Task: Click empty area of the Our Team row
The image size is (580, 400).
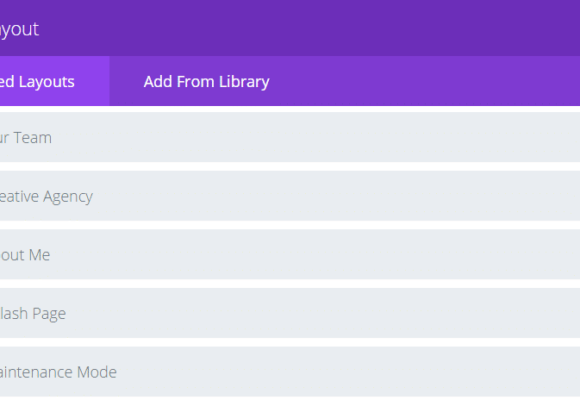Action: click(314, 137)
